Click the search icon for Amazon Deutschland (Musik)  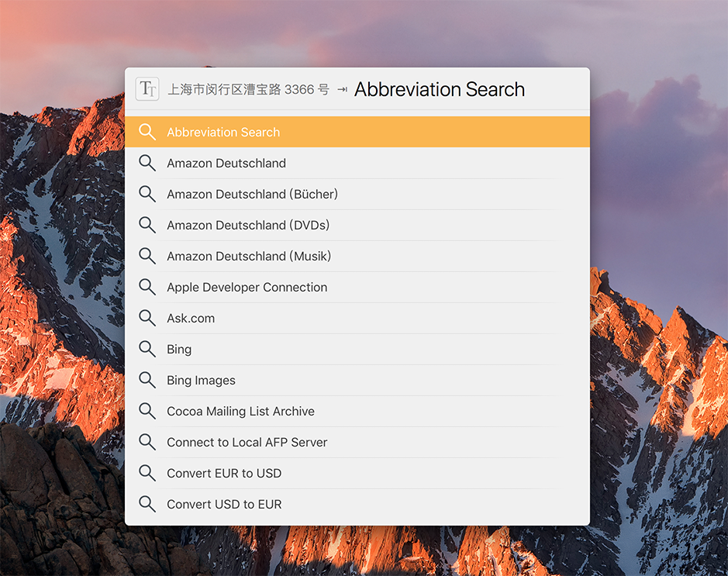click(147, 256)
